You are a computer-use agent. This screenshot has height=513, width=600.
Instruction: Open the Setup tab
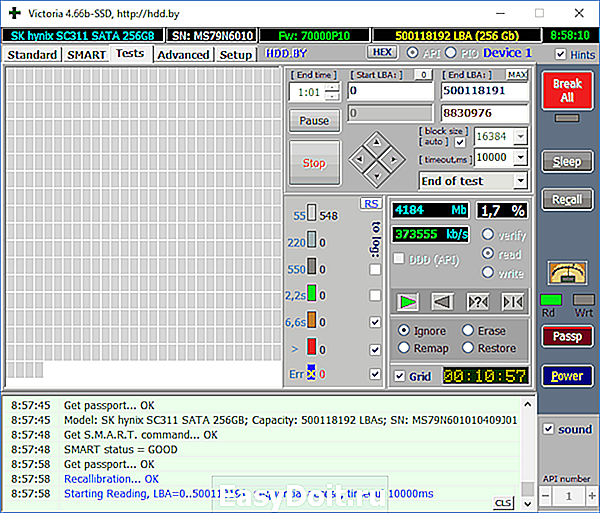pyautogui.click(x=236, y=55)
